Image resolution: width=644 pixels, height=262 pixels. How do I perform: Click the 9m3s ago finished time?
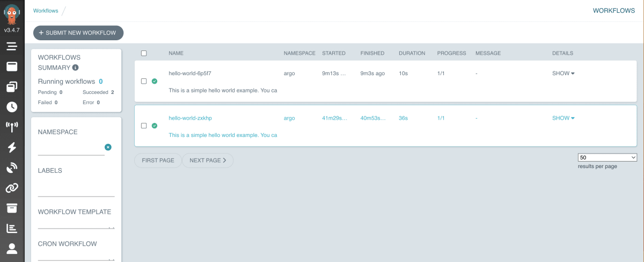pyautogui.click(x=372, y=73)
